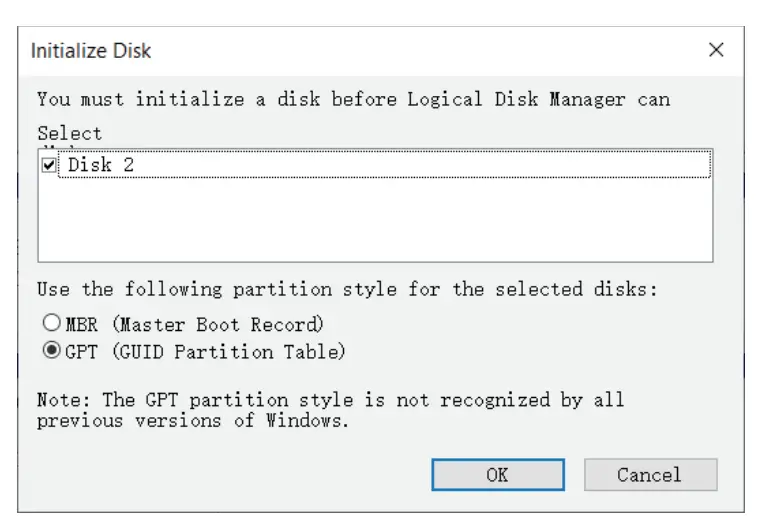Click blank space left of OK button
The image size is (780, 531).
(x=230, y=474)
